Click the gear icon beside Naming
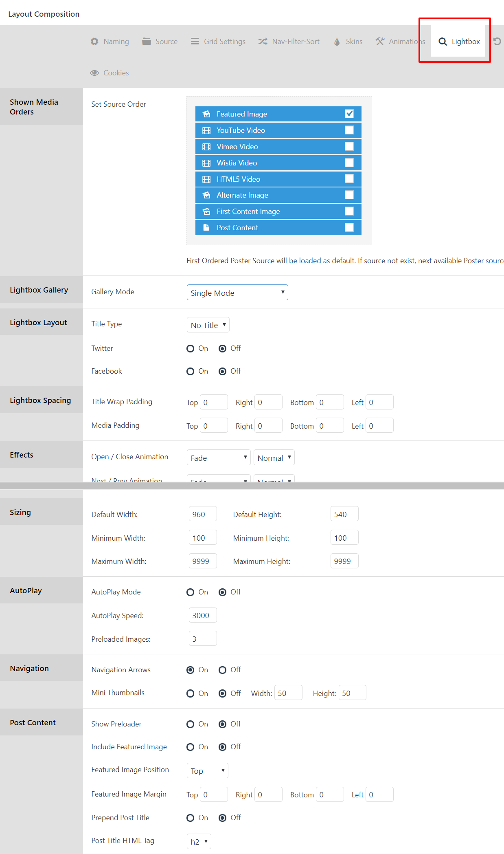 pyautogui.click(x=94, y=42)
